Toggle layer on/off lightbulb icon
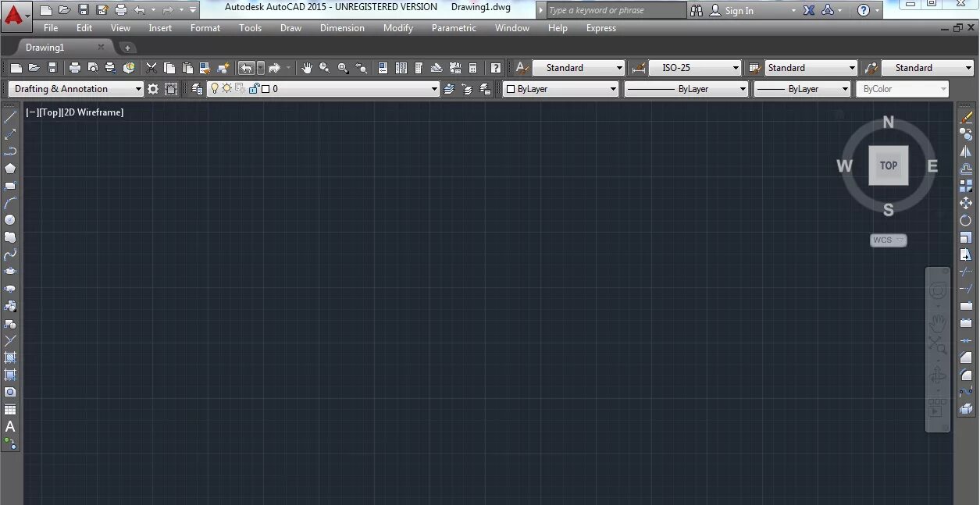Screen dimensions: 980x505 click(215, 89)
